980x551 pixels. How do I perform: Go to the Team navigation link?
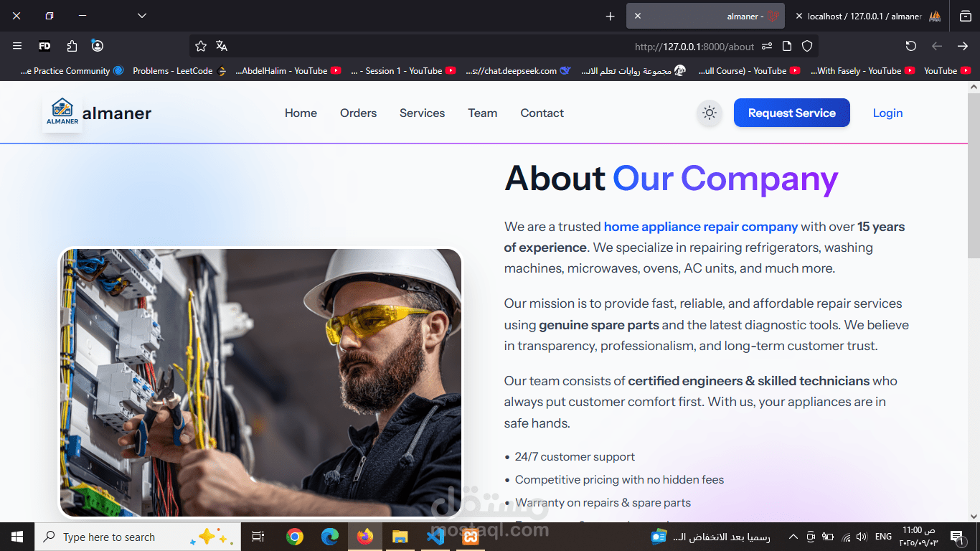(482, 113)
